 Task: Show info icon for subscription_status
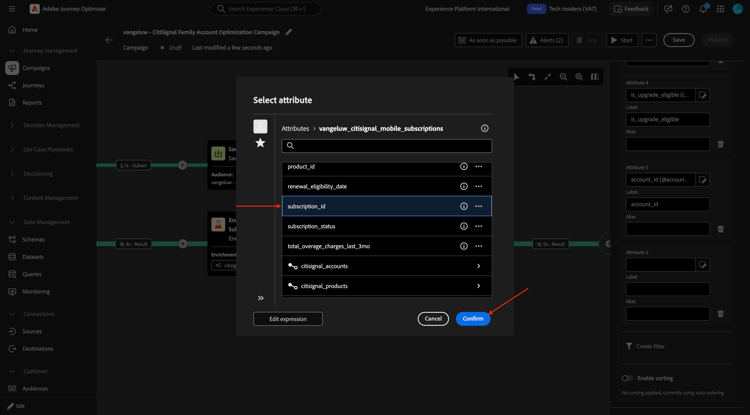tap(463, 226)
